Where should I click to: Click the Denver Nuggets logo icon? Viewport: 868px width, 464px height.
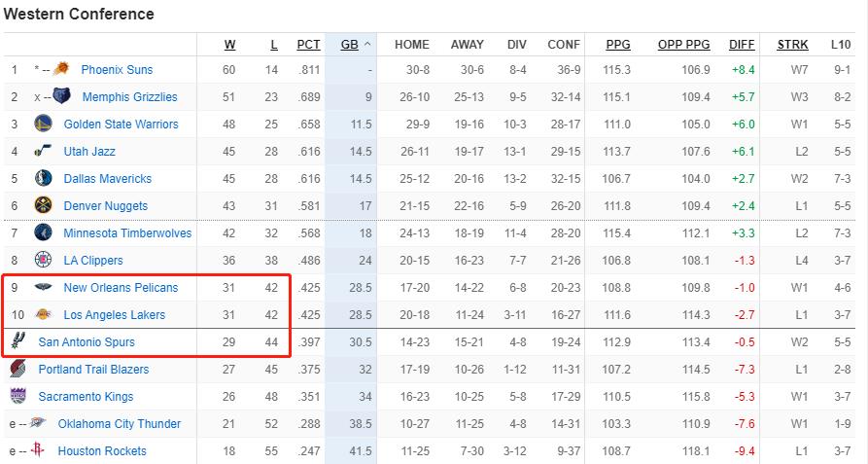point(43,205)
